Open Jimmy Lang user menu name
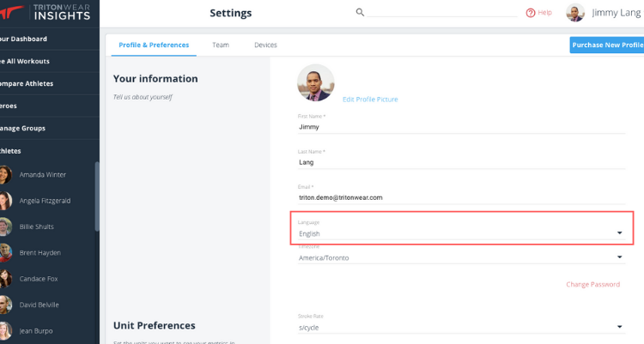The image size is (644, 344). 616,13
